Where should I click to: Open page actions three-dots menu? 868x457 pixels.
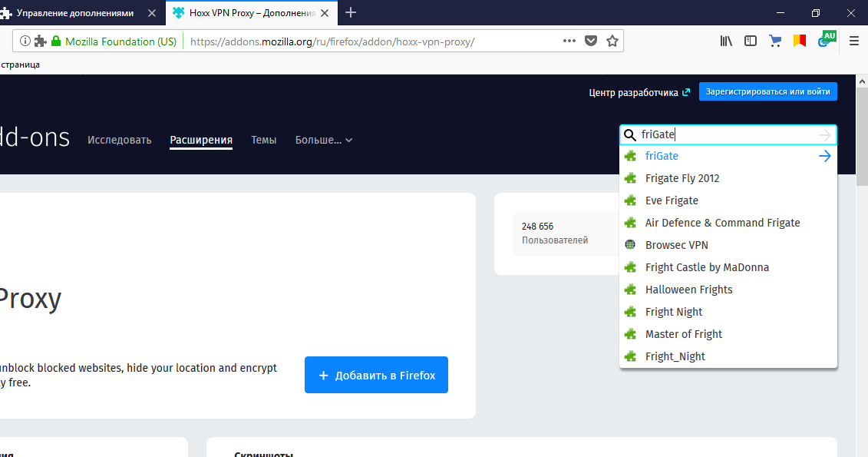(x=569, y=41)
